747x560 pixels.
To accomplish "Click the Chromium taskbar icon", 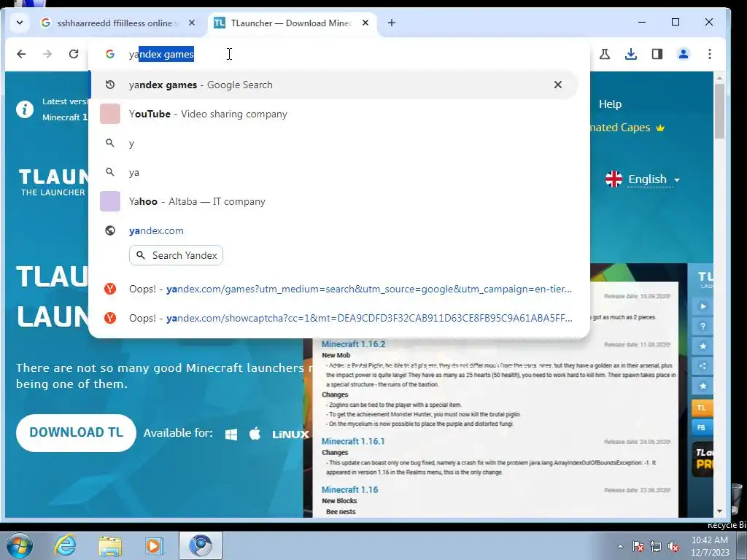I will click(x=201, y=545).
